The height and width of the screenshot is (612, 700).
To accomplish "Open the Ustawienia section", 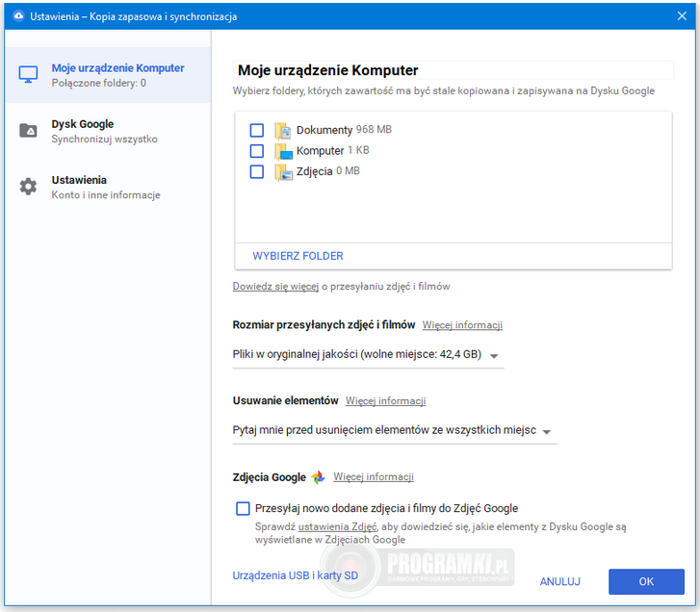I will click(108, 187).
